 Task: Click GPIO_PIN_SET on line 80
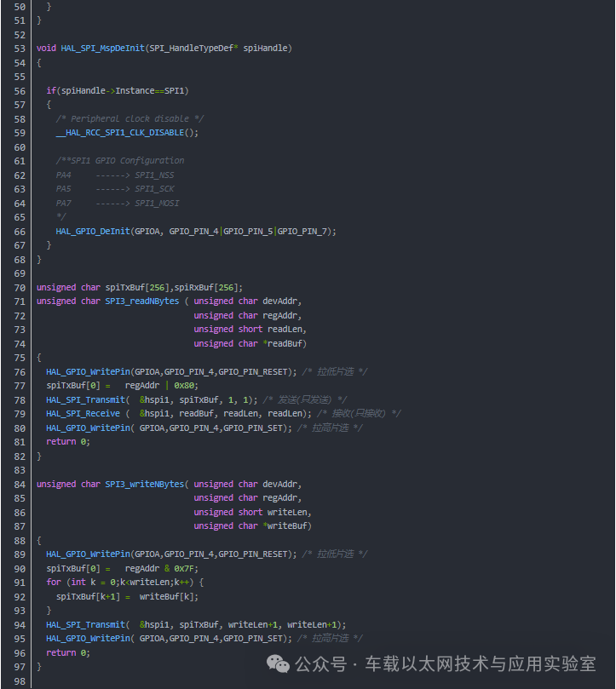253,428
